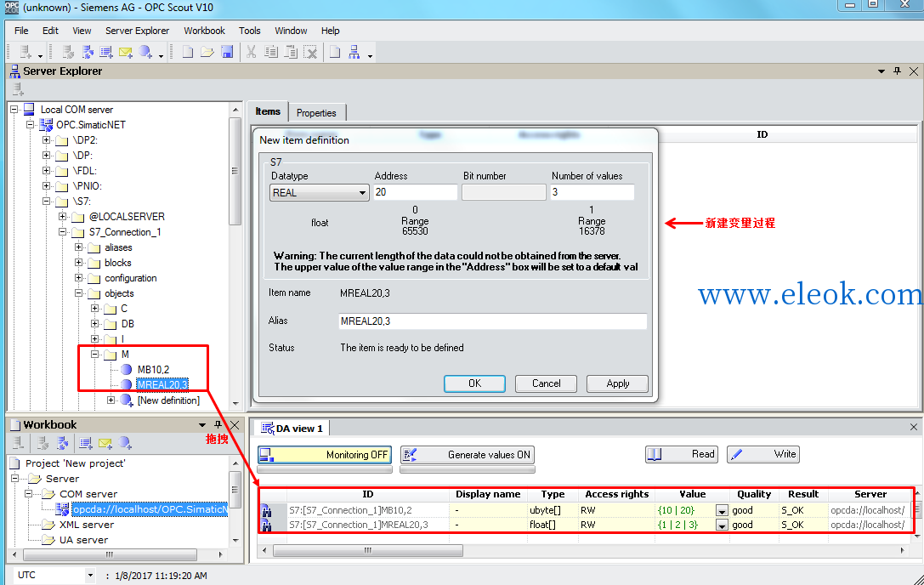924x585 pixels.
Task: Pin the Workbook panel
Action: coord(218,424)
